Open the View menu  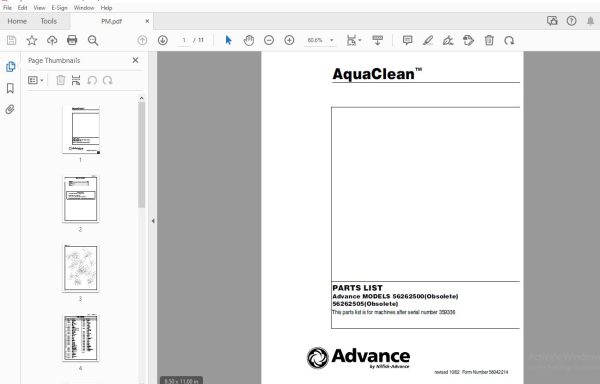click(x=39, y=8)
